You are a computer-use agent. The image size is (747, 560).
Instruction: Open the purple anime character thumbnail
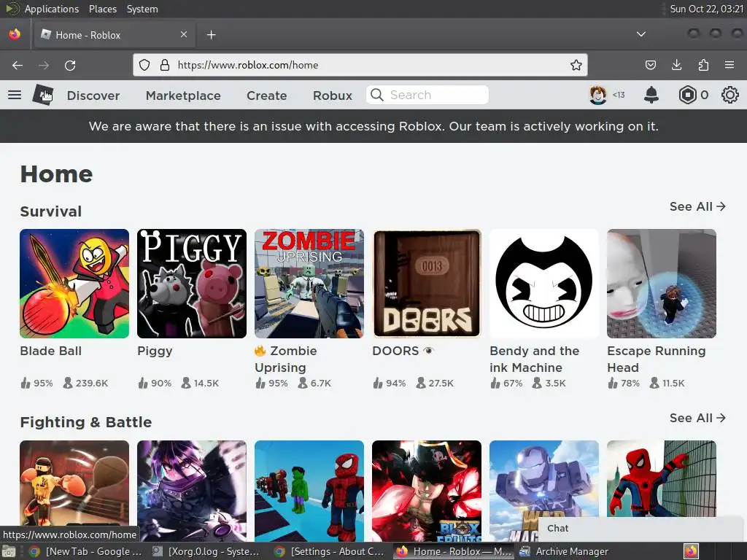click(192, 491)
